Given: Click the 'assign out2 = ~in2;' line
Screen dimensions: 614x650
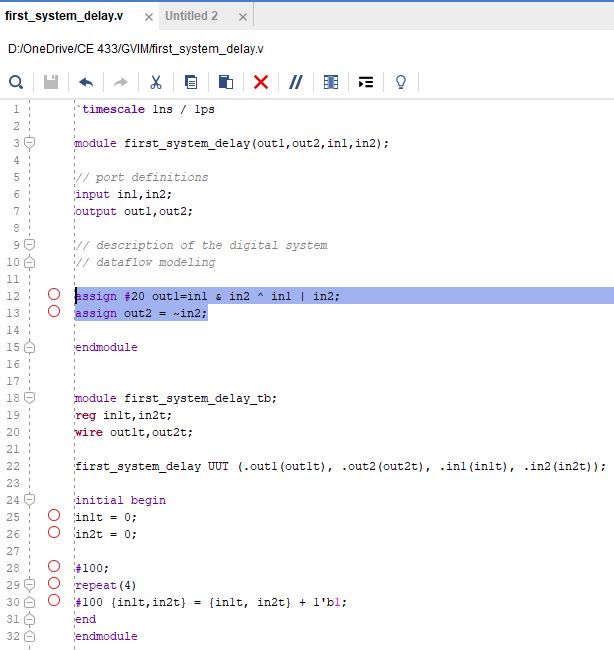Looking at the screenshot, I should [x=141, y=313].
